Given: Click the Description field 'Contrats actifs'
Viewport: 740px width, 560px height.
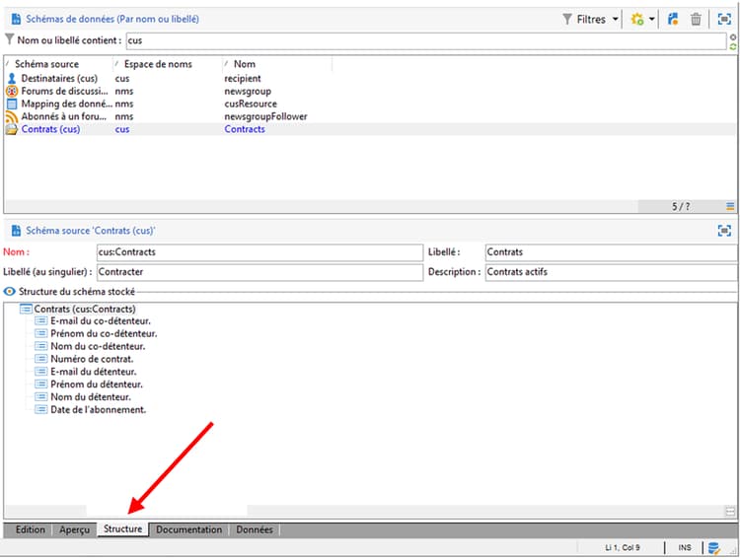Looking at the screenshot, I should click(x=612, y=272).
